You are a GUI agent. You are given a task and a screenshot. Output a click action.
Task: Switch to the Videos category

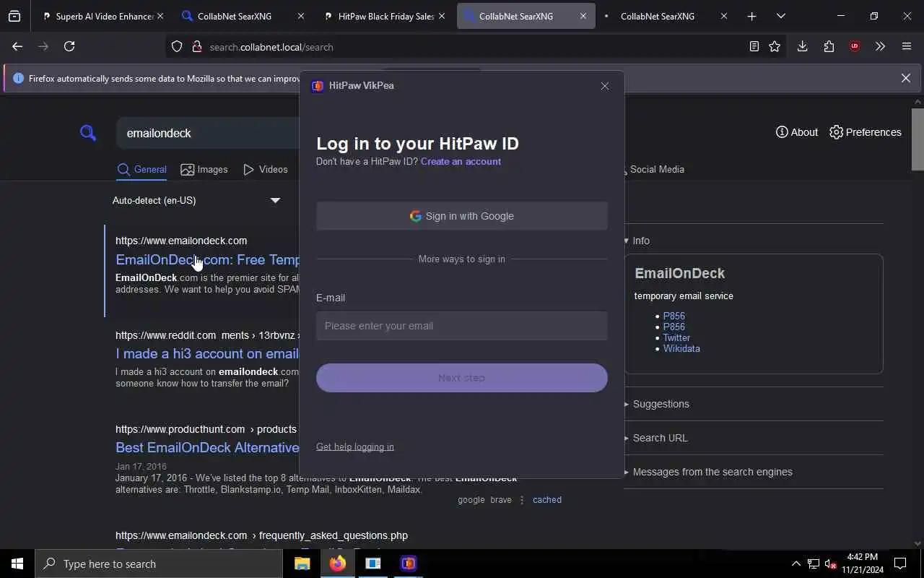coord(265,169)
